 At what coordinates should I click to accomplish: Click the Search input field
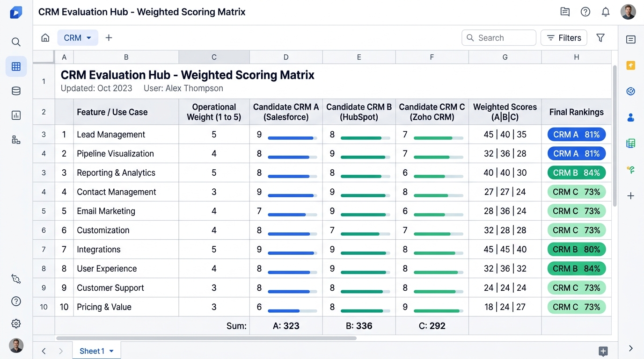499,38
